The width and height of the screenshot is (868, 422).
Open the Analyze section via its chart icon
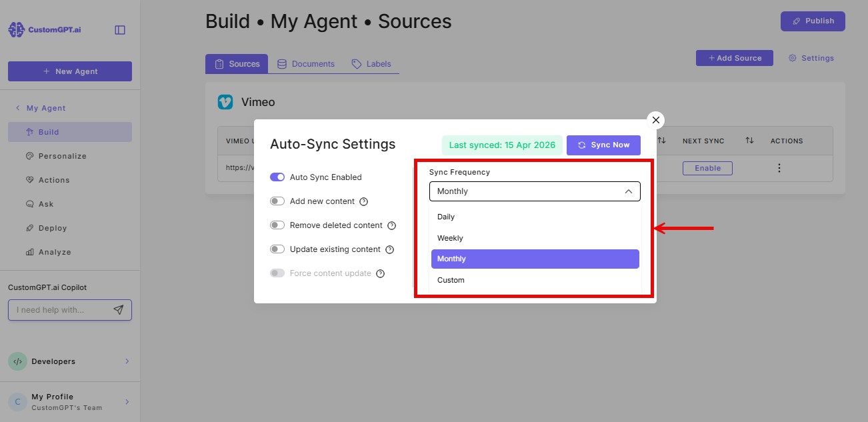pos(28,251)
